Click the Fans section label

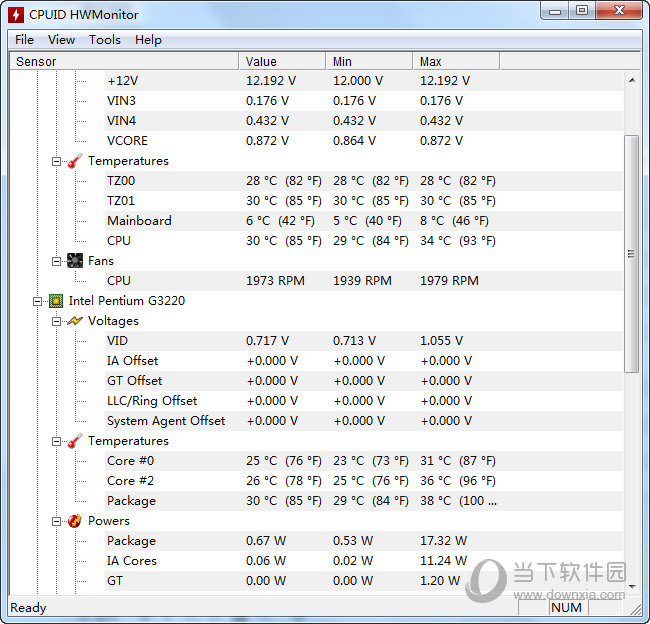pyautogui.click(x=101, y=261)
